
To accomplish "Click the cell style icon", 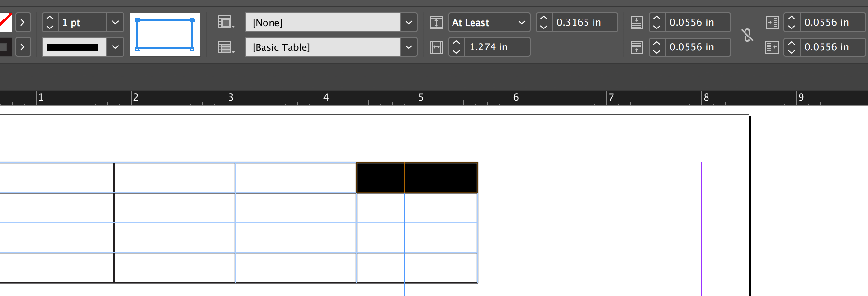I will click(226, 22).
